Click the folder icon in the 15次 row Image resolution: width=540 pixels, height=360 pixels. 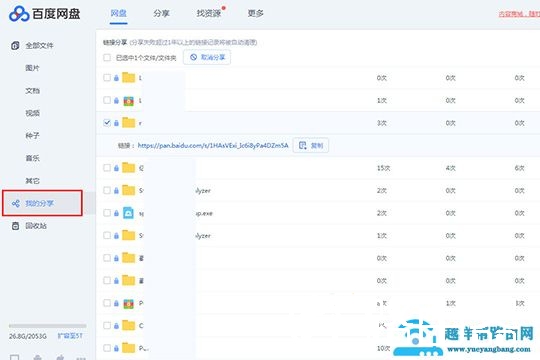point(128,168)
